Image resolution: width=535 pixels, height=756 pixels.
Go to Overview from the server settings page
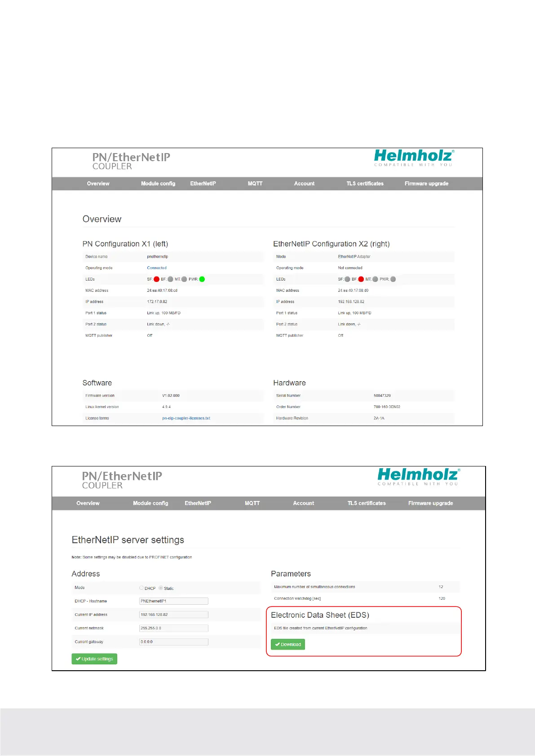[88, 503]
